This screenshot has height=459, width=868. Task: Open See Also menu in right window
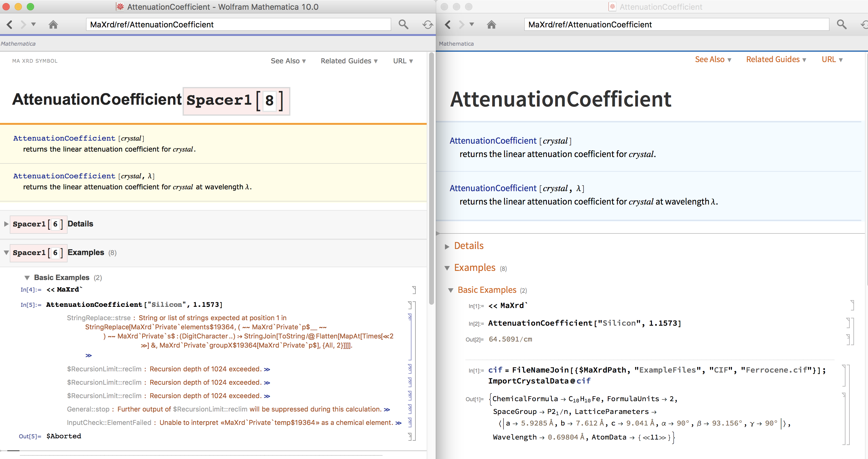713,60
